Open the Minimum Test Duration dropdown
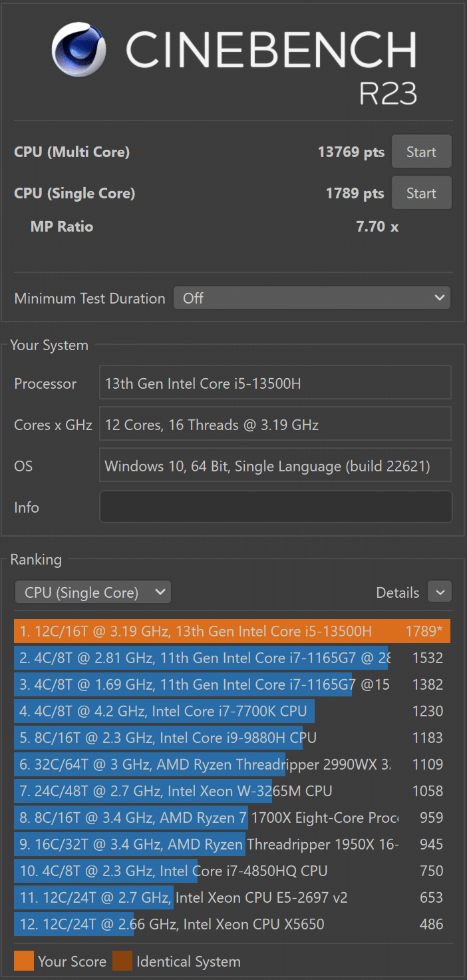The height and width of the screenshot is (980, 467). click(x=311, y=298)
